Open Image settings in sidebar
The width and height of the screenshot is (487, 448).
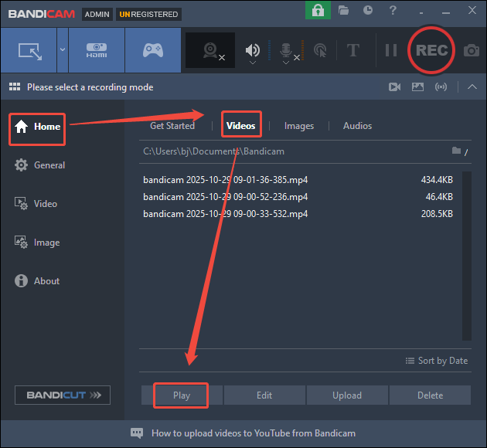[x=37, y=243]
